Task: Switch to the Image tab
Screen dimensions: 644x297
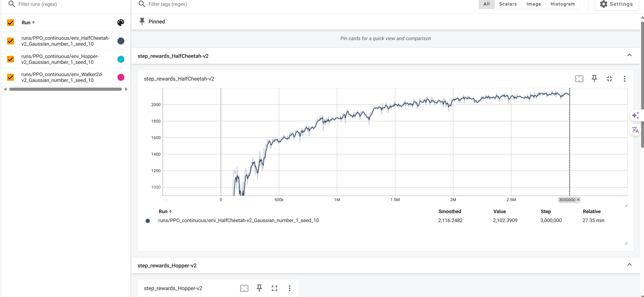Action: click(533, 4)
